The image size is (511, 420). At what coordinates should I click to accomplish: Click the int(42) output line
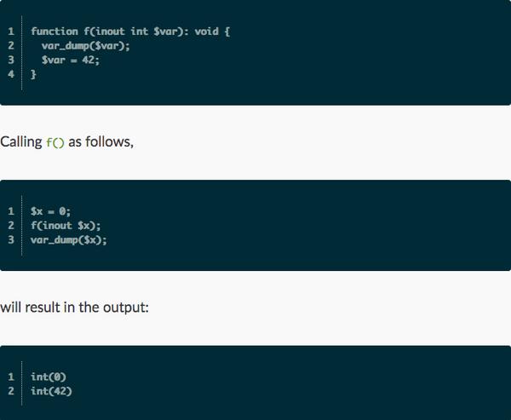click(x=51, y=391)
